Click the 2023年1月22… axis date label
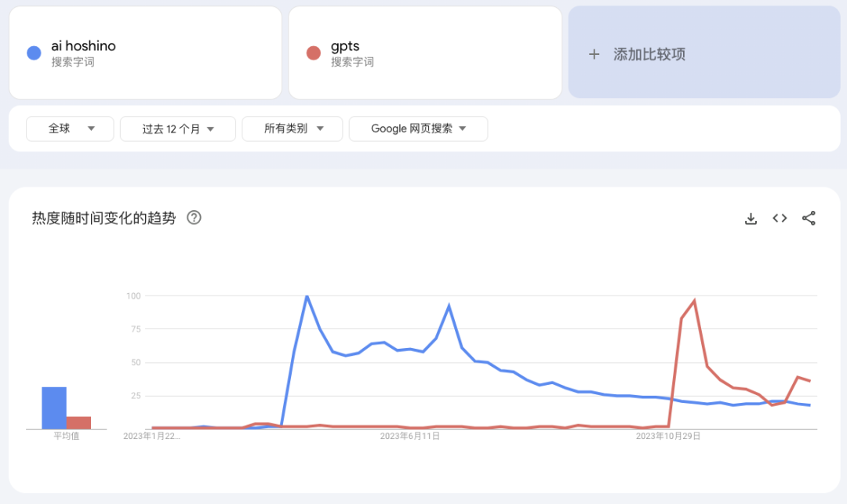847x504 pixels. tap(152, 436)
